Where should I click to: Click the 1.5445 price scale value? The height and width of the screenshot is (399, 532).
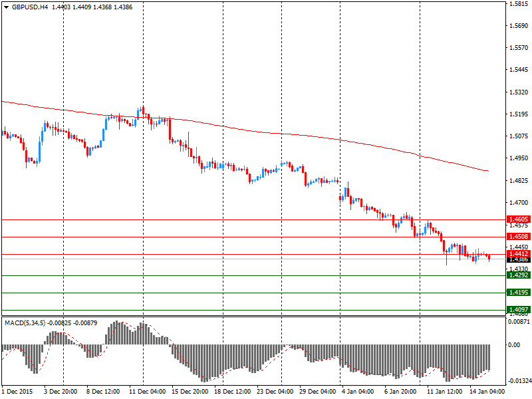tap(519, 70)
